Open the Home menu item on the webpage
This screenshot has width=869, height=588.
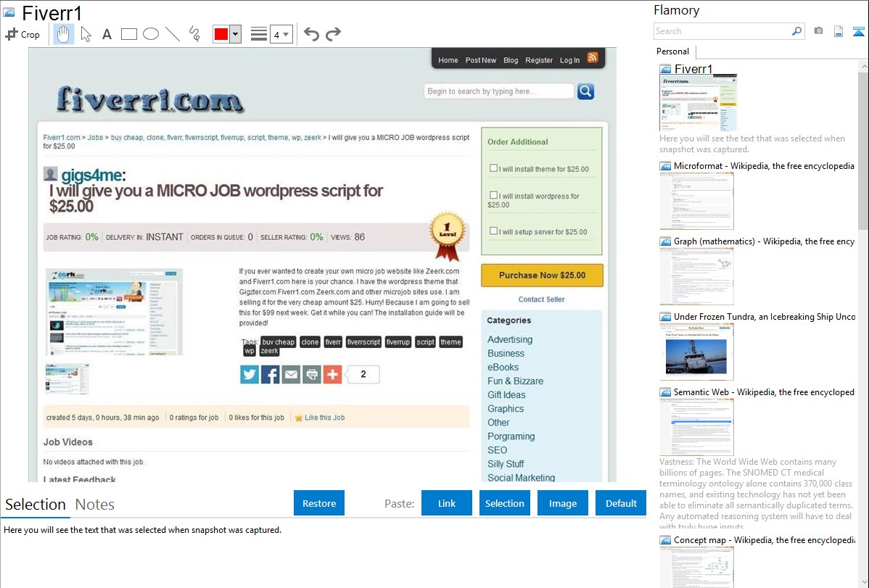448,60
